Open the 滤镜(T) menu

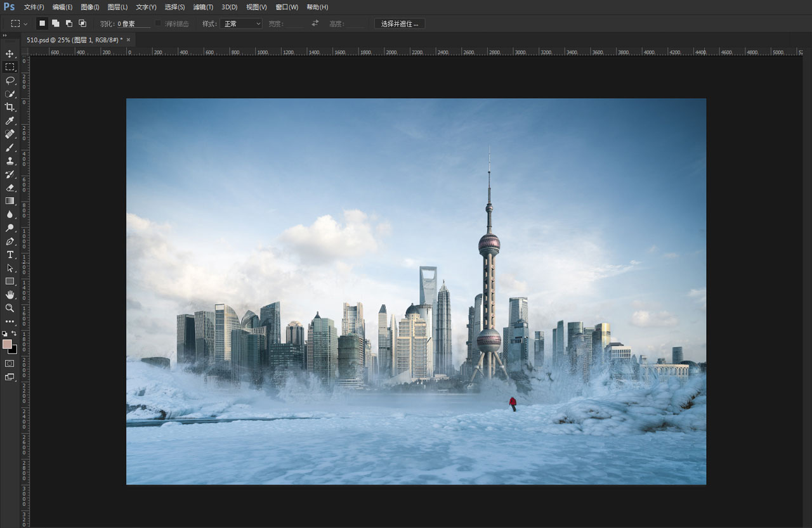click(203, 7)
